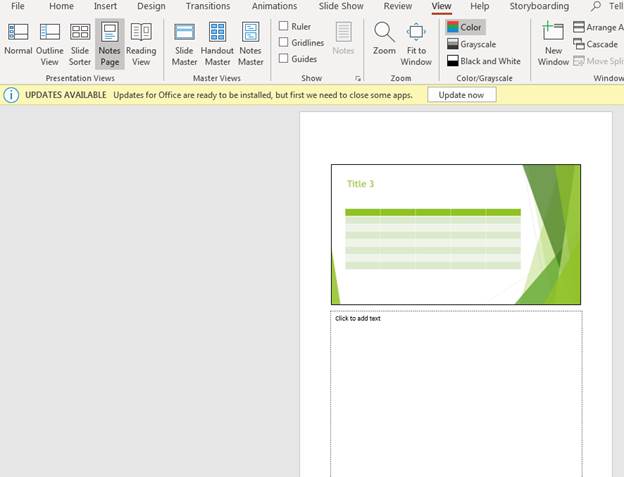Screen dimensions: 624x477
Task: Open the Design tab
Action: pos(151,6)
